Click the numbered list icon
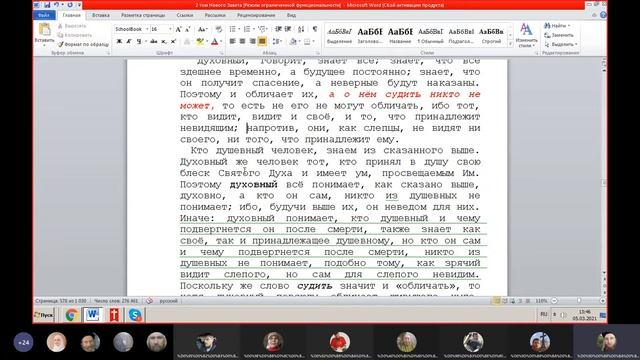640x360 pixels. tap(247, 29)
